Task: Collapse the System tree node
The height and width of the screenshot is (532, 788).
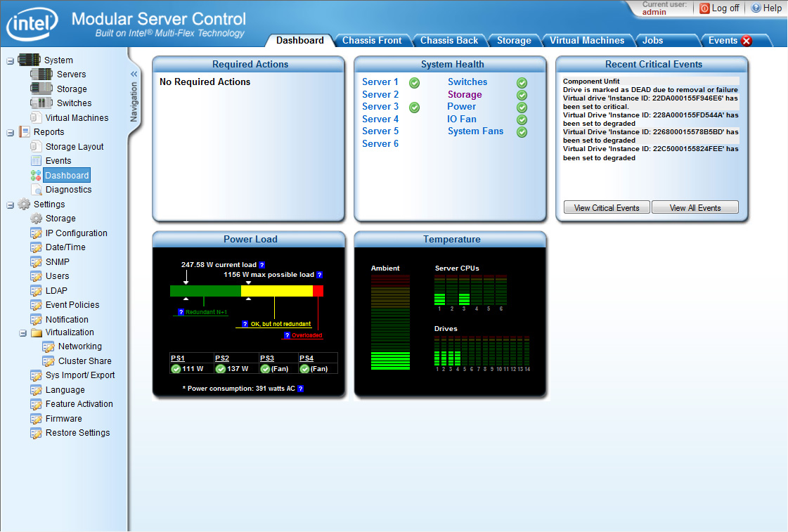Action: point(10,60)
